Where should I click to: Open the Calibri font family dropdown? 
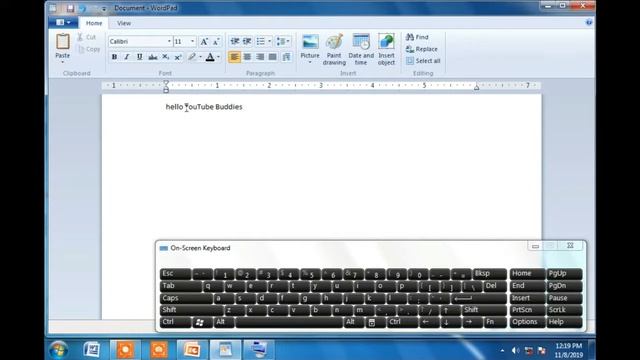click(169, 41)
